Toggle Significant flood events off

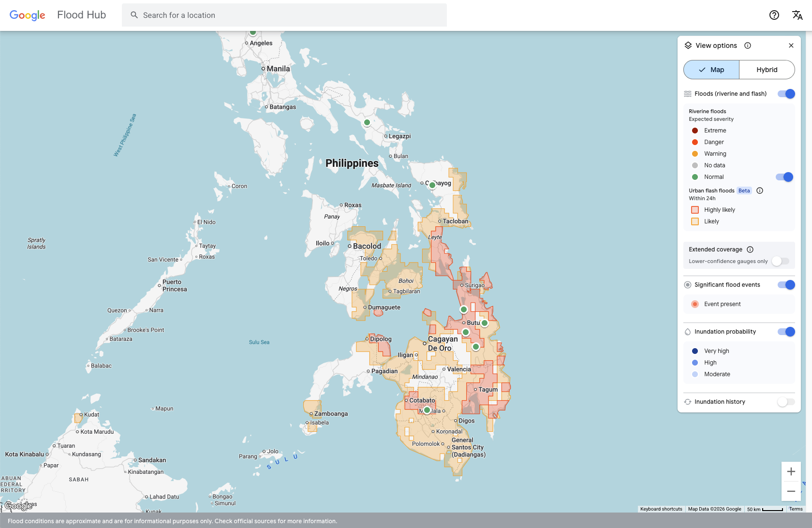[786, 285]
